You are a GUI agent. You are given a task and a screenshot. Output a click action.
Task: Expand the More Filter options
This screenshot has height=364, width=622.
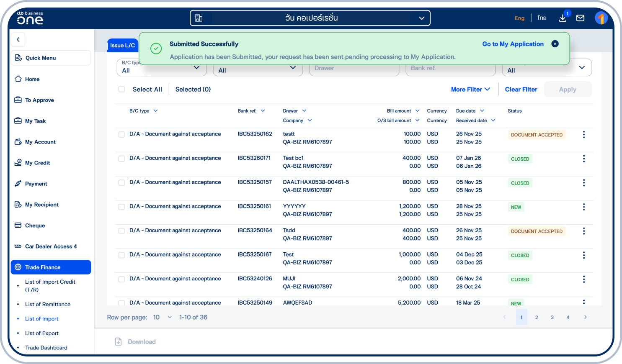click(x=470, y=90)
